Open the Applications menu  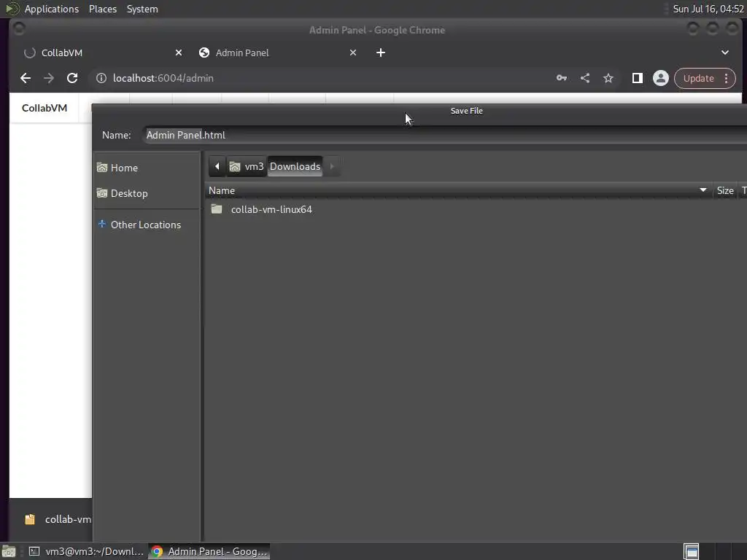click(52, 9)
